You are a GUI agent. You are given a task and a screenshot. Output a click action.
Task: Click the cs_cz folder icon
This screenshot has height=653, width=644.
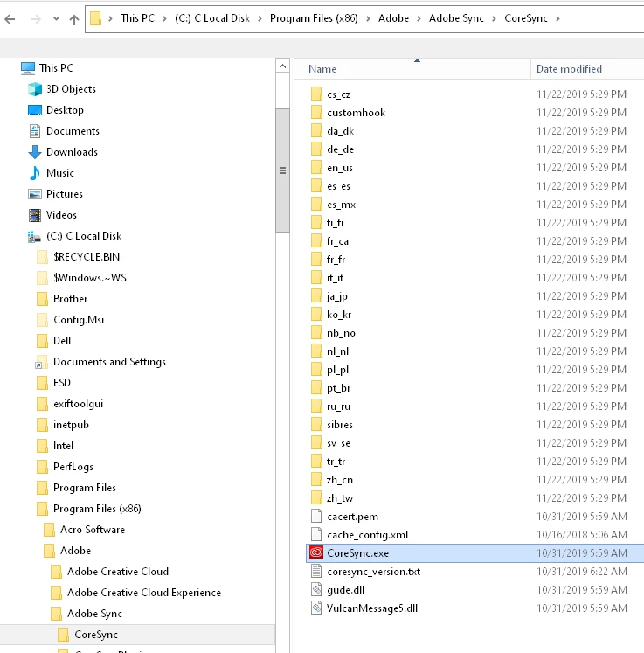coord(316,94)
